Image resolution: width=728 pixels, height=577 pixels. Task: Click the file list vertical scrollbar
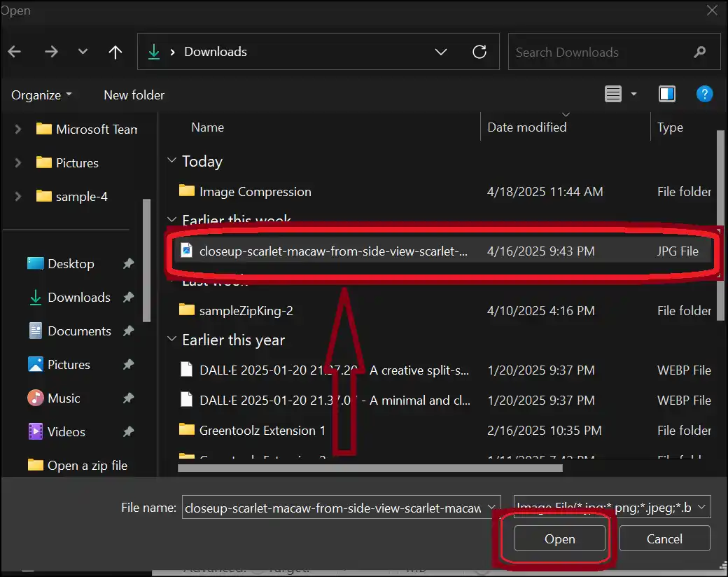[720, 225]
